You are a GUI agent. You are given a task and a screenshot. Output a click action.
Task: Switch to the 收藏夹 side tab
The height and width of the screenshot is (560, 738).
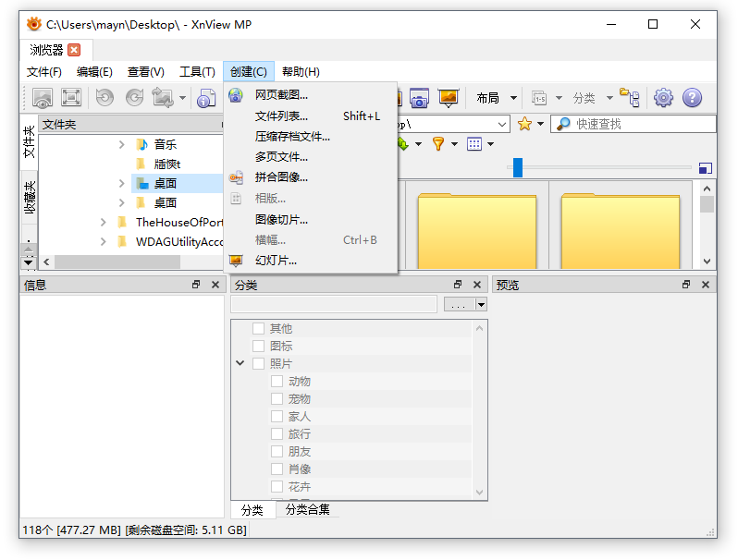[30, 198]
